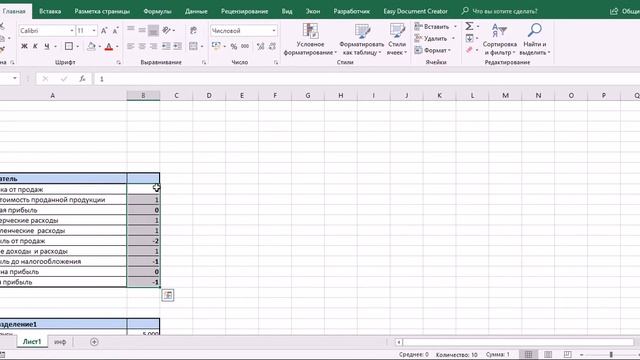Apply cell borders icon
This screenshot has width=640, height=360.
pos(69,47)
